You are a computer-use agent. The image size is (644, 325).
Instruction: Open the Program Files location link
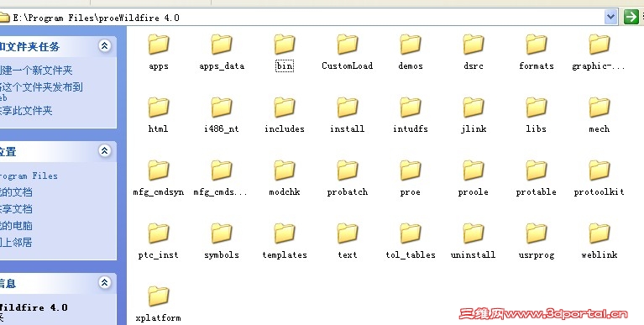tap(29, 176)
